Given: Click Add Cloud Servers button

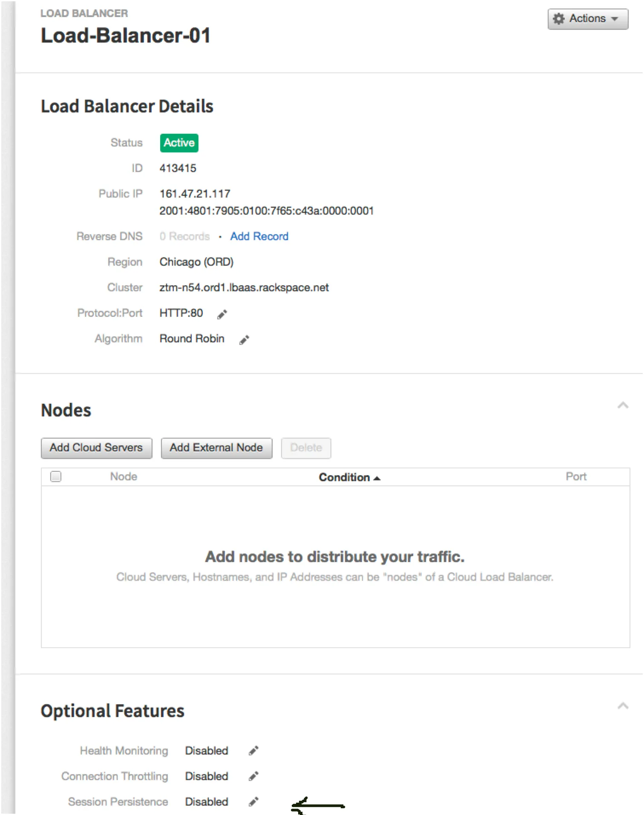Looking at the screenshot, I should pos(96,448).
